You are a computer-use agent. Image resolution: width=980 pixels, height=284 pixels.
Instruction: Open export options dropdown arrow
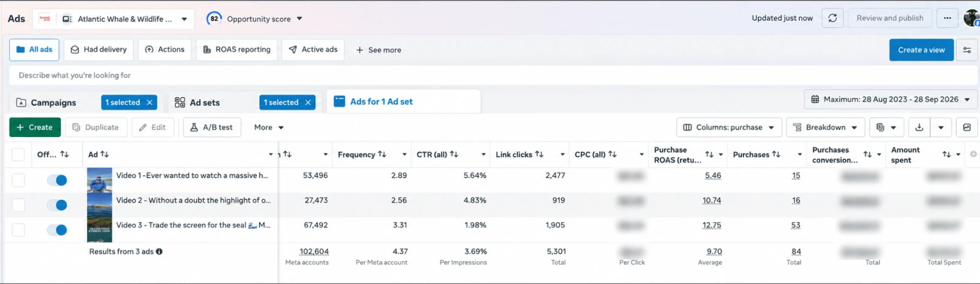941,127
